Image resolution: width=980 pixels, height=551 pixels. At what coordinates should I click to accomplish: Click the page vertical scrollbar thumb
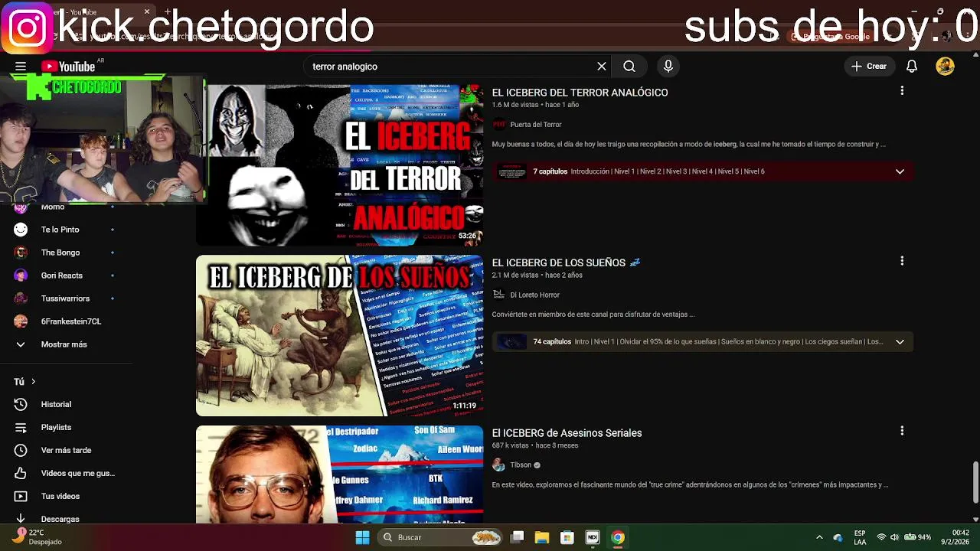[x=975, y=482]
